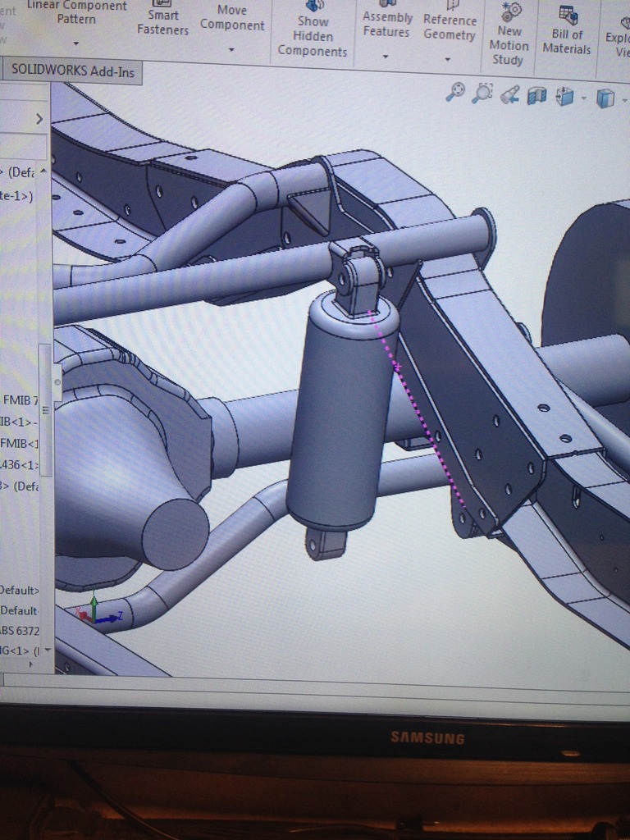Open the View Orientation icon
Viewport: 630px width, 840px height.
pos(564,97)
